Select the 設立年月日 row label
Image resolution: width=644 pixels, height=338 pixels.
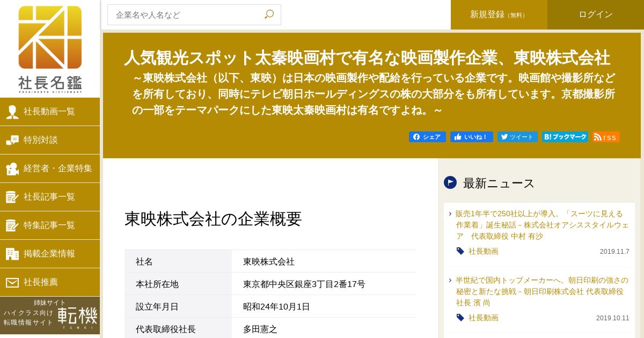(178, 306)
